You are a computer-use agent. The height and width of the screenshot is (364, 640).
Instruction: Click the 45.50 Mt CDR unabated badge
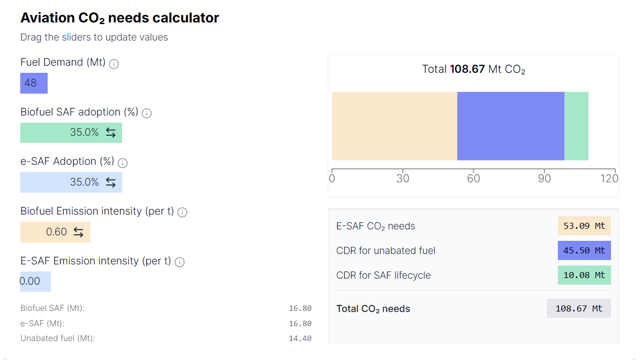point(584,251)
